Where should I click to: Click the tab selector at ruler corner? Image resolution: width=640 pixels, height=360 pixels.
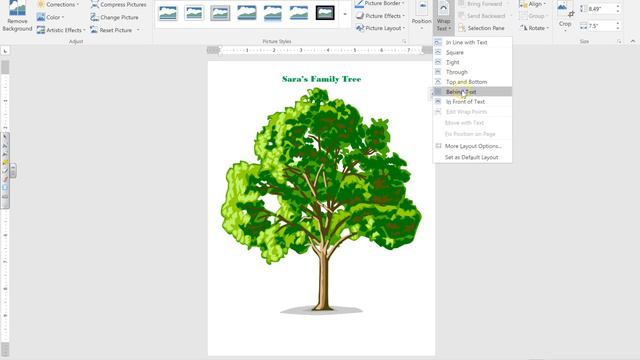coord(5,51)
